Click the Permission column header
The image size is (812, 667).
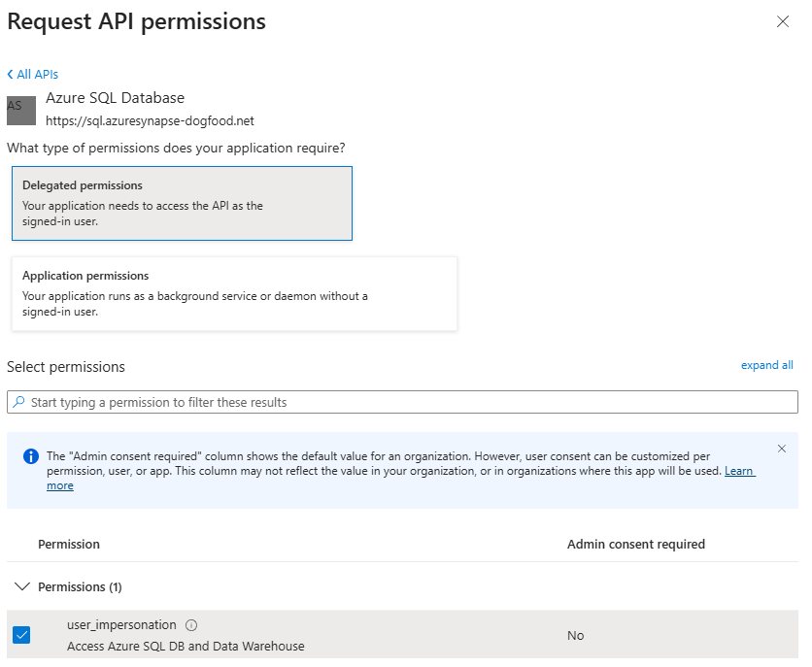[69, 544]
